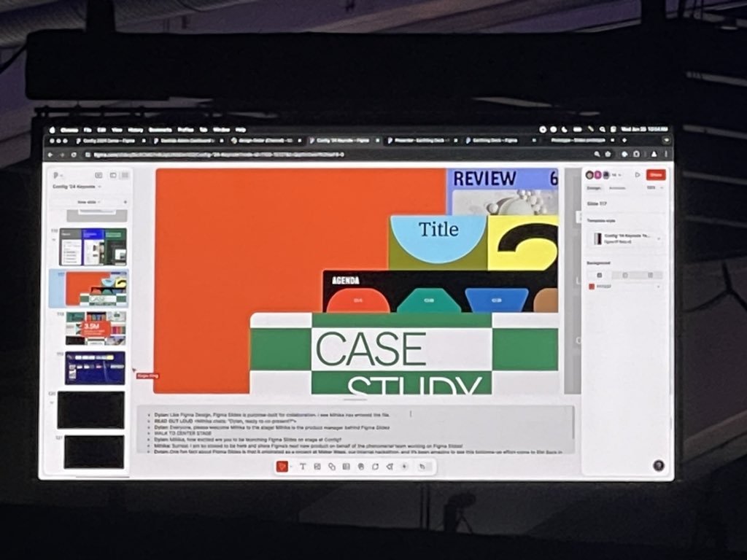Select slide 118 thumbnail with 3.5M

click(96, 328)
